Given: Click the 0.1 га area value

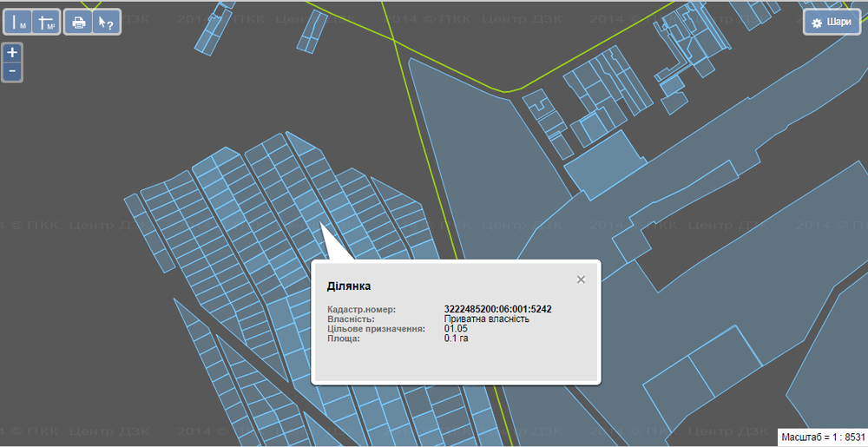Looking at the screenshot, I should coord(457,338).
